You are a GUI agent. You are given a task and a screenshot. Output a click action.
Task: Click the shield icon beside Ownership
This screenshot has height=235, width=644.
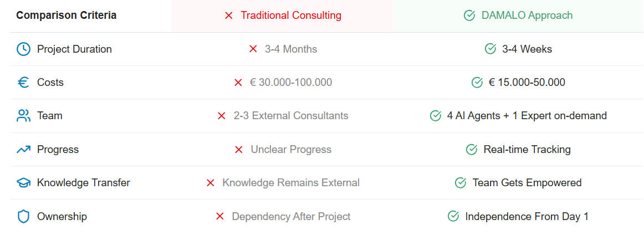point(23,217)
